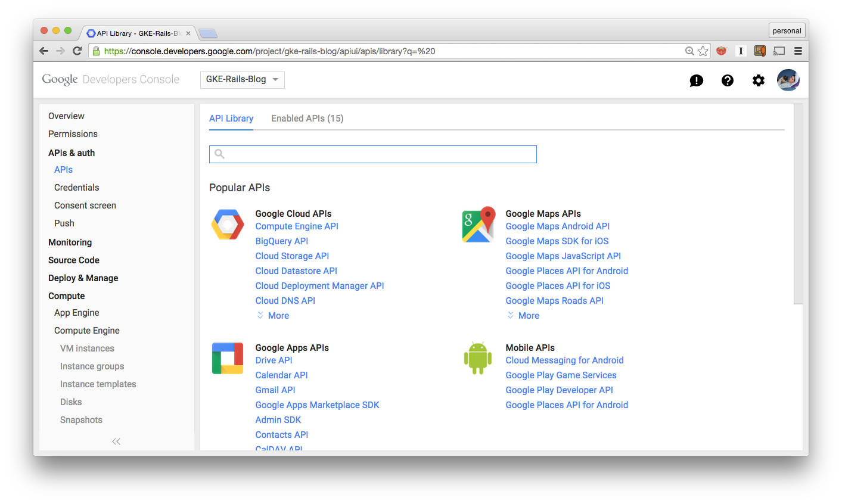
Task: Open the GKE-Rails-Blog project dropdown
Action: tap(242, 79)
